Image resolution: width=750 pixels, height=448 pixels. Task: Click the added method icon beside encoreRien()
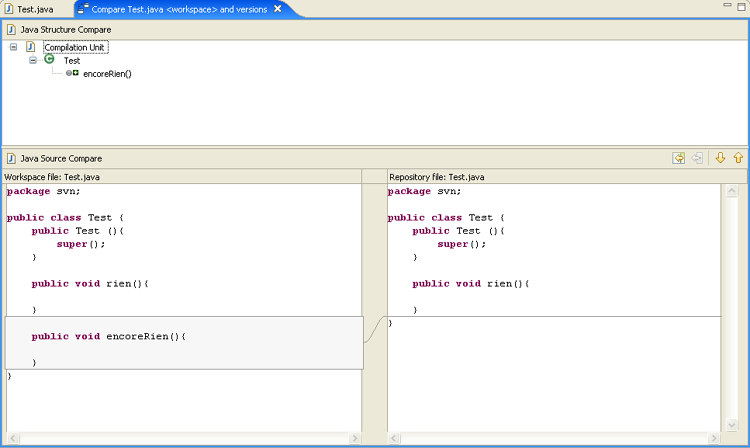point(72,73)
